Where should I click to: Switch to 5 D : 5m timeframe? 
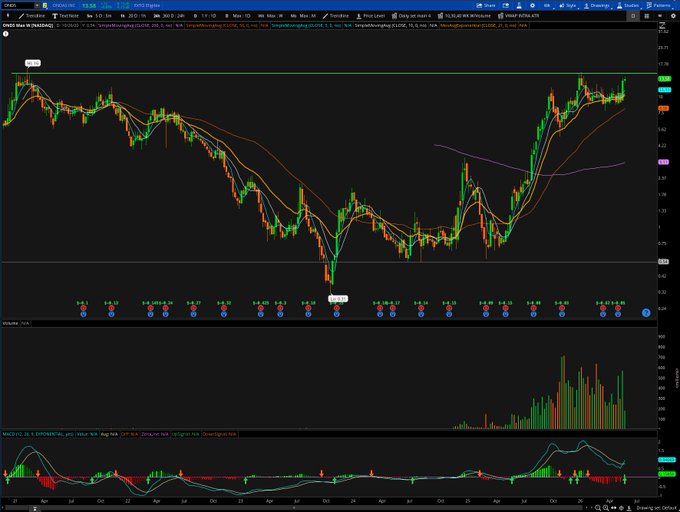(99, 16)
